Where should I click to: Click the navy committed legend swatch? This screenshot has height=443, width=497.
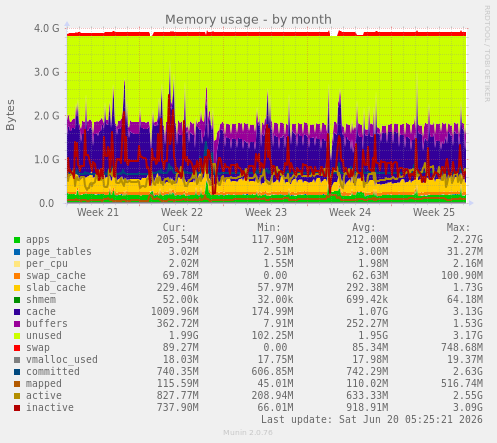click(17, 372)
